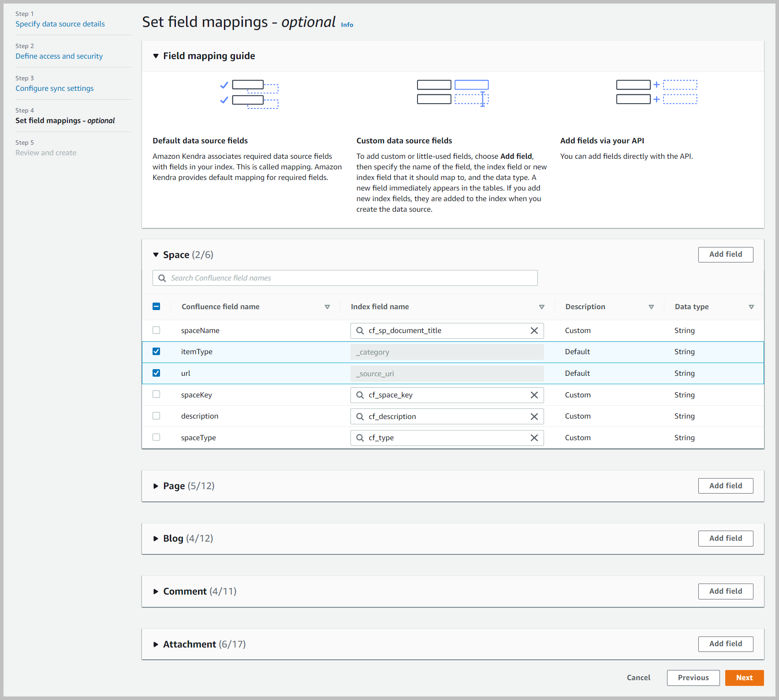Open Step 3 Configure sync settings
The image size is (779, 700).
pos(54,88)
